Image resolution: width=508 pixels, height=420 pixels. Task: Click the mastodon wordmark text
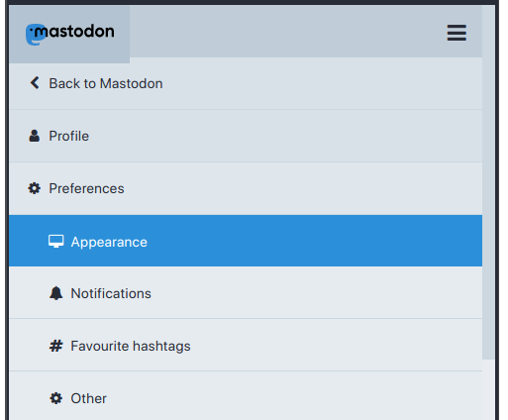pyautogui.click(x=74, y=32)
